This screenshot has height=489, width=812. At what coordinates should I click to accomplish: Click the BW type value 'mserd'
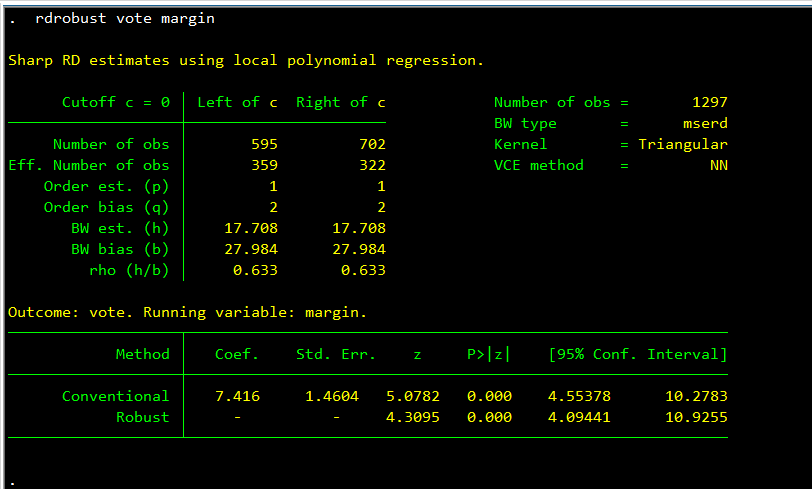pos(705,123)
